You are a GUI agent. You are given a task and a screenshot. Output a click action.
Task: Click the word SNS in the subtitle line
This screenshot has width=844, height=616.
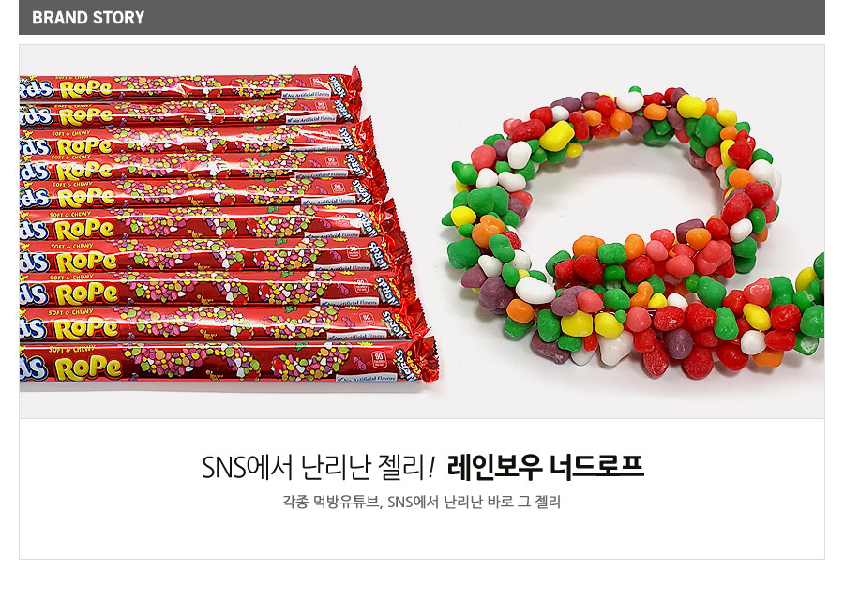[x=399, y=502]
